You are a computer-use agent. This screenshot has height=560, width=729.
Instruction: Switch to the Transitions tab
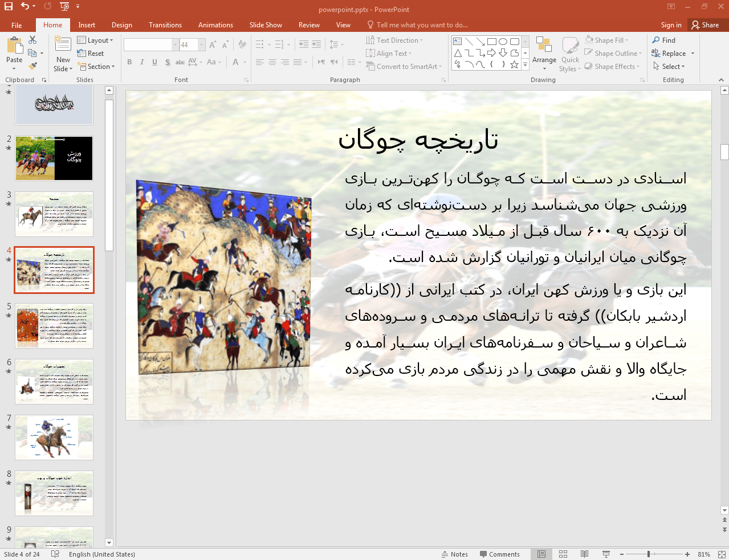click(x=165, y=25)
